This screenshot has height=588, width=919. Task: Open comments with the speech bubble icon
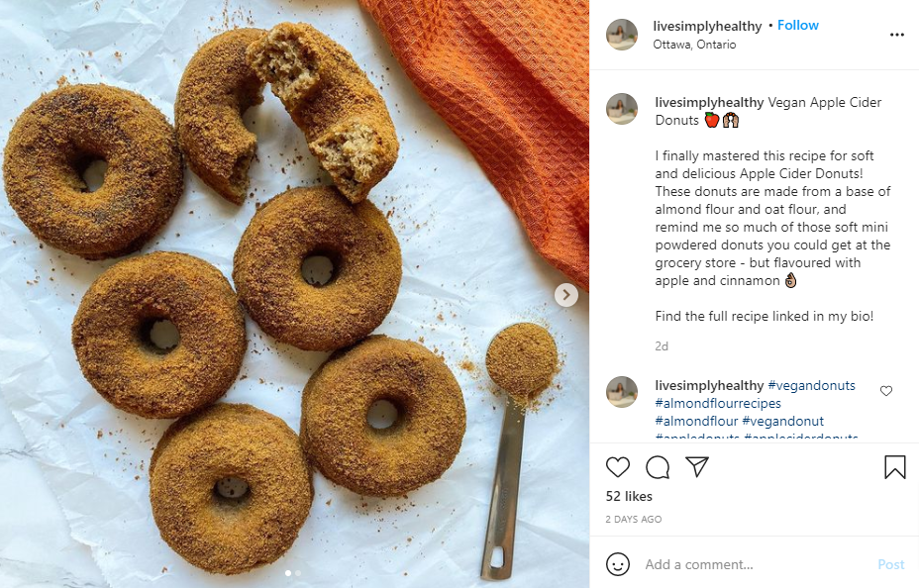click(658, 467)
